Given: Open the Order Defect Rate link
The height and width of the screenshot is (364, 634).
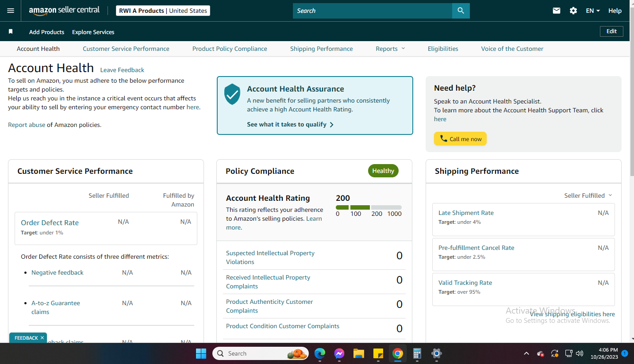Looking at the screenshot, I should point(50,222).
